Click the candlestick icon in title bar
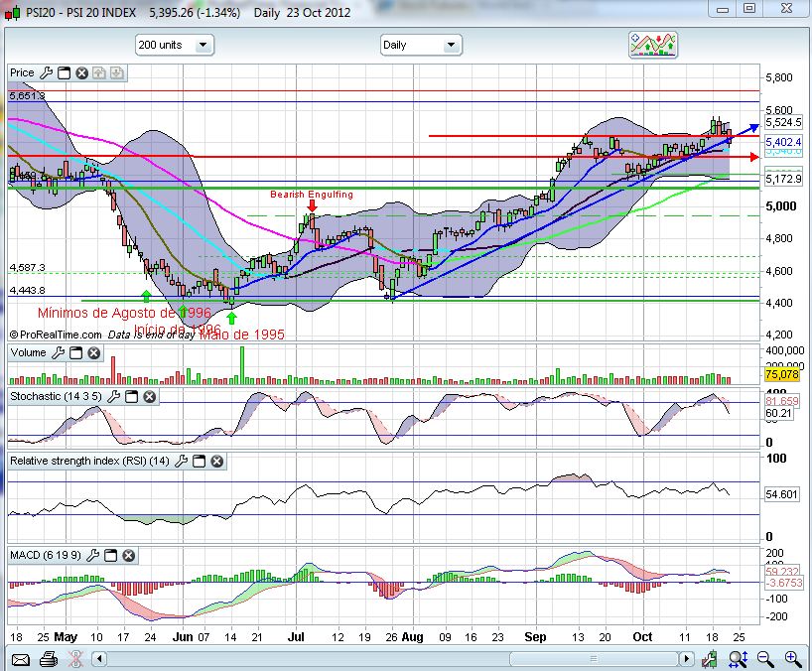This screenshot has height=671, width=812. (x=13, y=13)
